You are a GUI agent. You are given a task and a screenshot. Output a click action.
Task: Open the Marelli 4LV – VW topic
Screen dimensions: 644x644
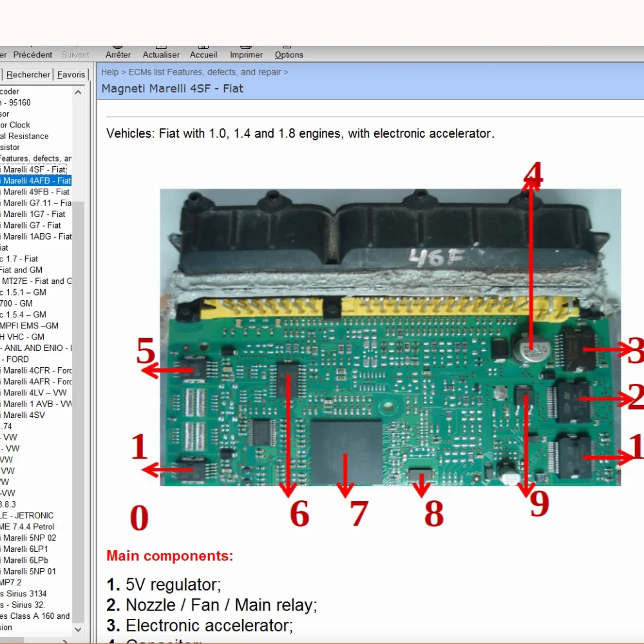tap(33, 393)
